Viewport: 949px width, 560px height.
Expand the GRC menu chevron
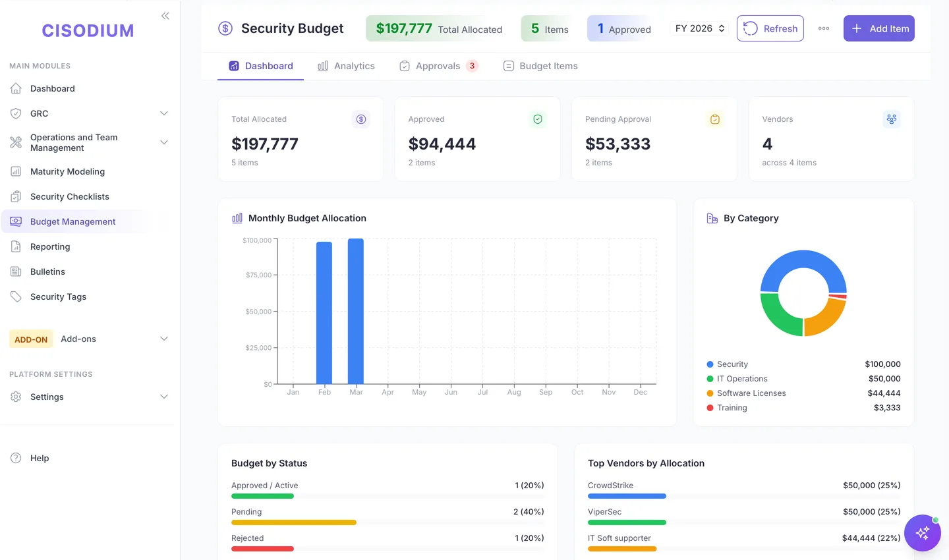[x=164, y=113]
